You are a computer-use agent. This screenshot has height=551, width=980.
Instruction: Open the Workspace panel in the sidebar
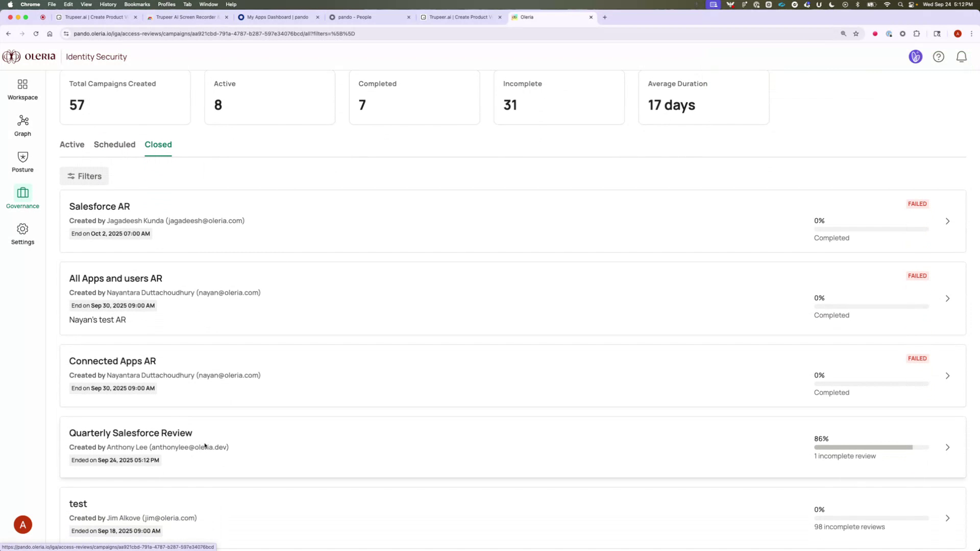pyautogui.click(x=22, y=88)
